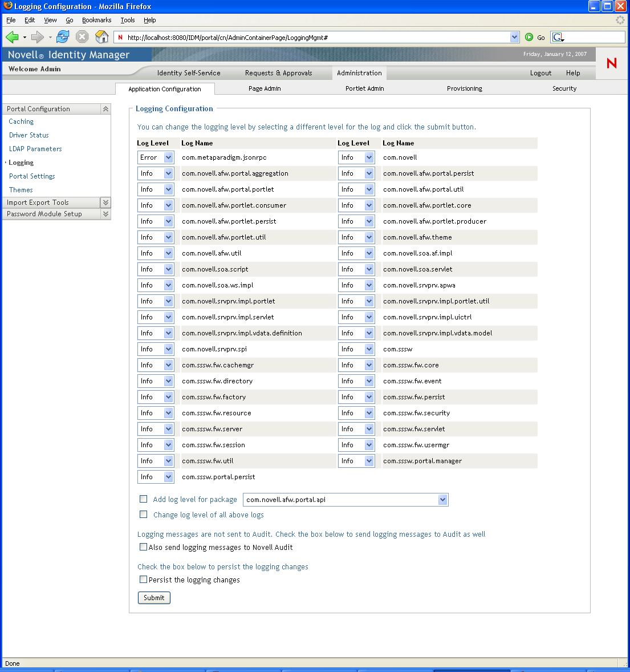Open LDAP Parameters in sidebar
Image resolution: width=630 pixels, height=672 pixels.
coord(35,149)
